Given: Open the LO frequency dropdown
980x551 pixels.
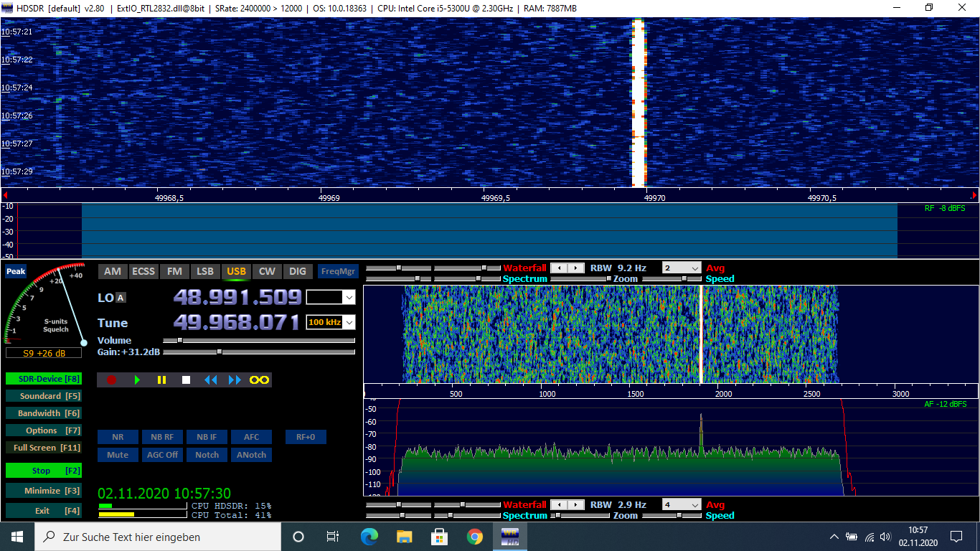Looking at the screenshot, I should coord(349,297).
